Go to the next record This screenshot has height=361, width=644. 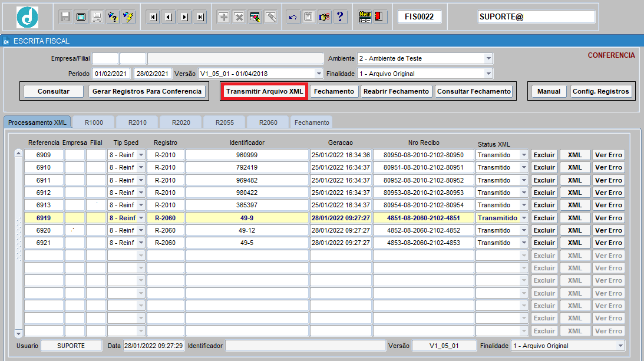(x=185, y=17)
